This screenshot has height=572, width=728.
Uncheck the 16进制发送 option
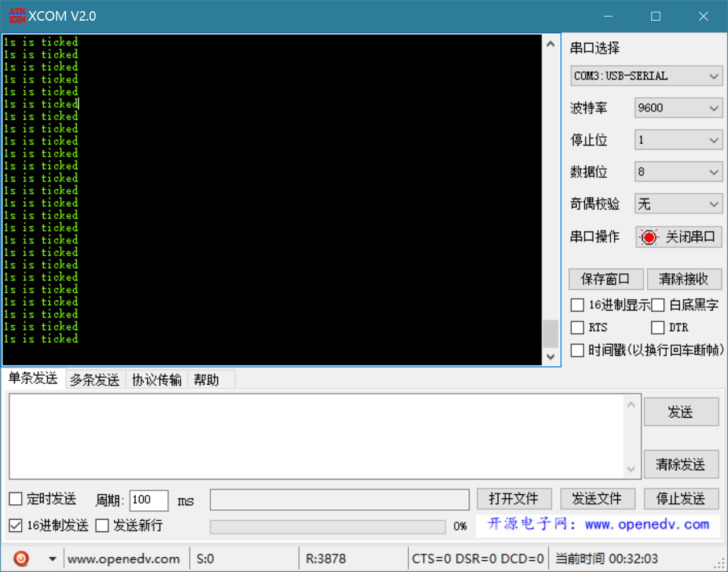[x=14, y=525]
